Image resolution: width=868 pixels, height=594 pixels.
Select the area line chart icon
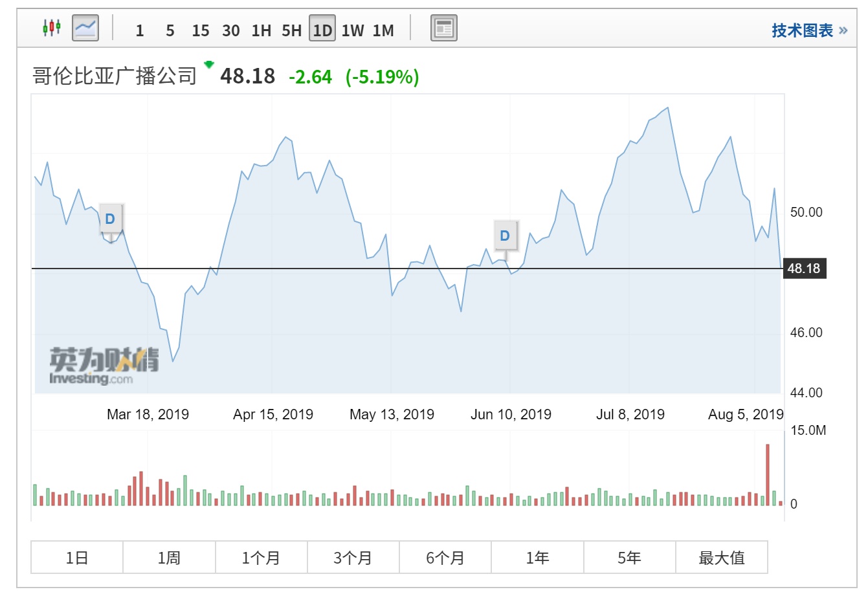pos(85,28)
